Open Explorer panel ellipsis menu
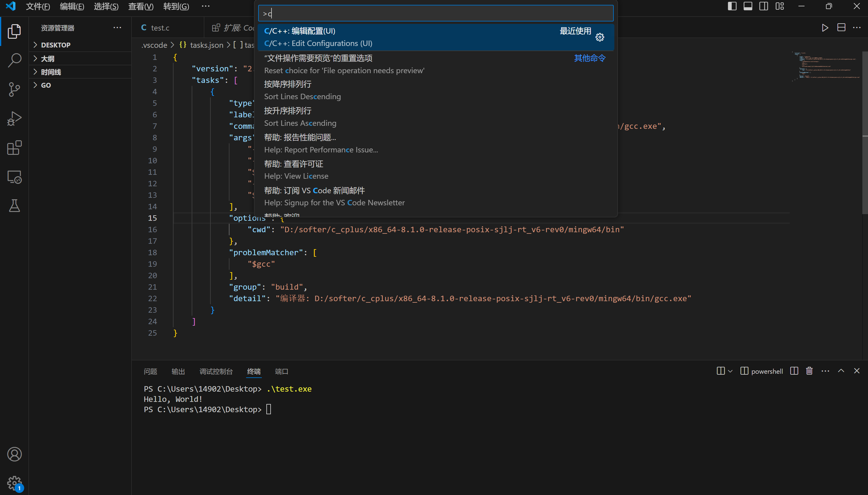Screen dimensions: 868x495 click(117, 28)
